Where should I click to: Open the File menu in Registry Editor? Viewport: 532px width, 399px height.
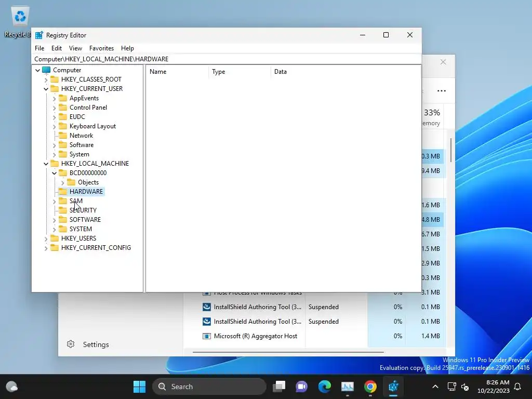(x=39, y=48)
